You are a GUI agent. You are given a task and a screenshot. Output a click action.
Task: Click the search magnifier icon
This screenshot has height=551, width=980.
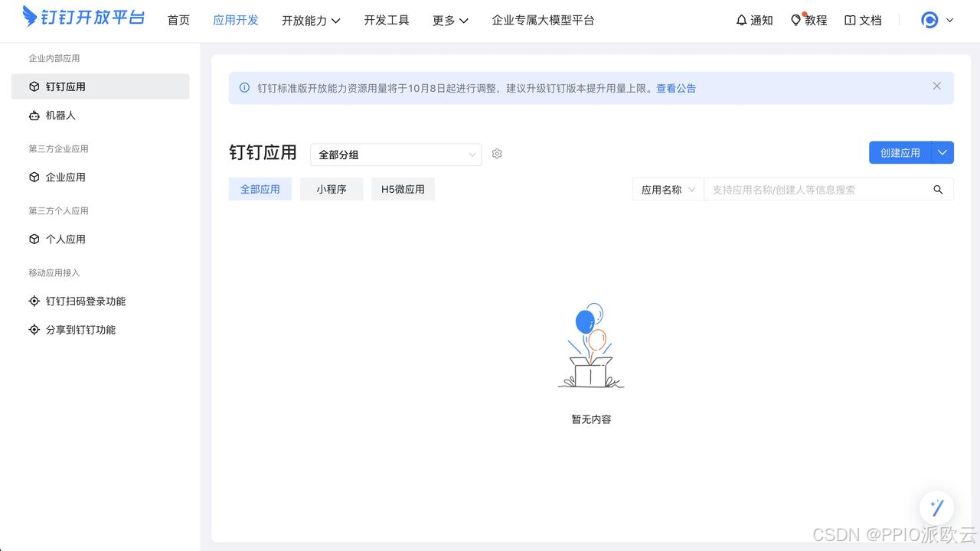[938, 190]
